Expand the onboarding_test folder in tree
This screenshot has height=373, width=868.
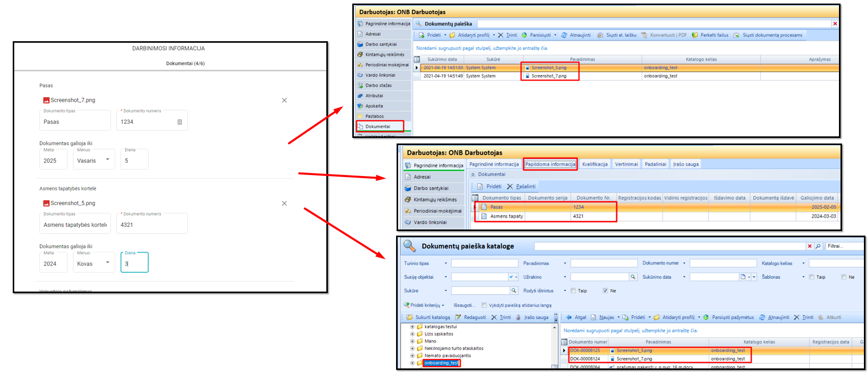[x=412, y=363]
